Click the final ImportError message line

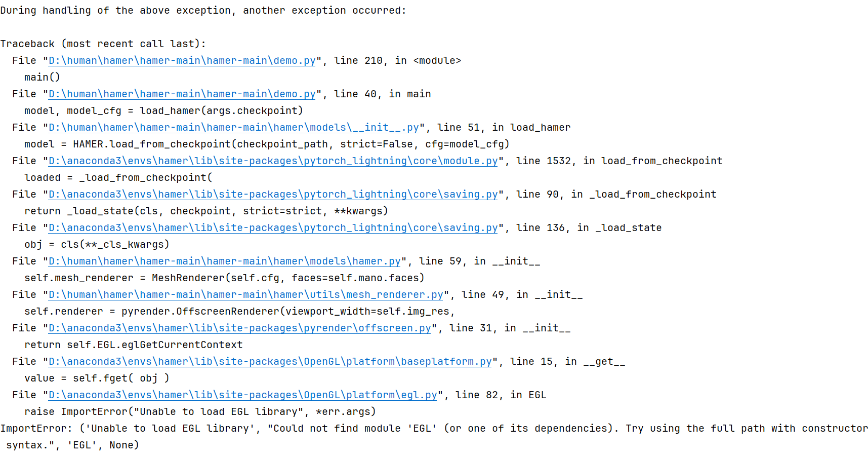point(434,437)
